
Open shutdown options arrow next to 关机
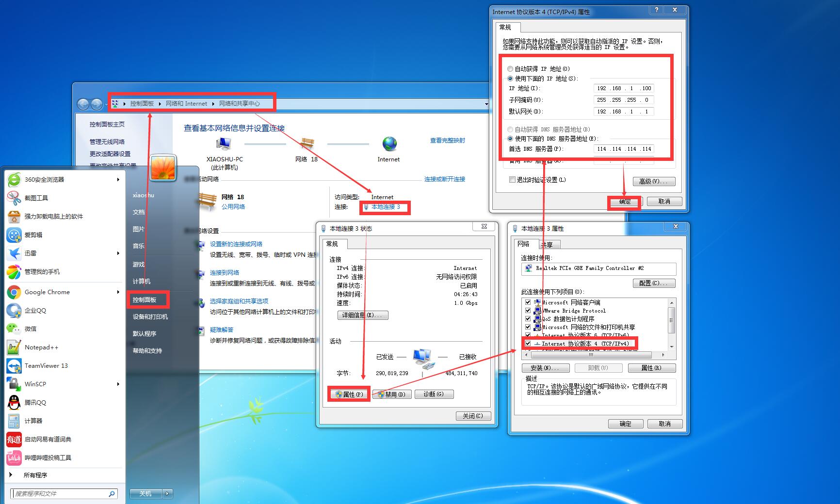click(x=167, y=493)
